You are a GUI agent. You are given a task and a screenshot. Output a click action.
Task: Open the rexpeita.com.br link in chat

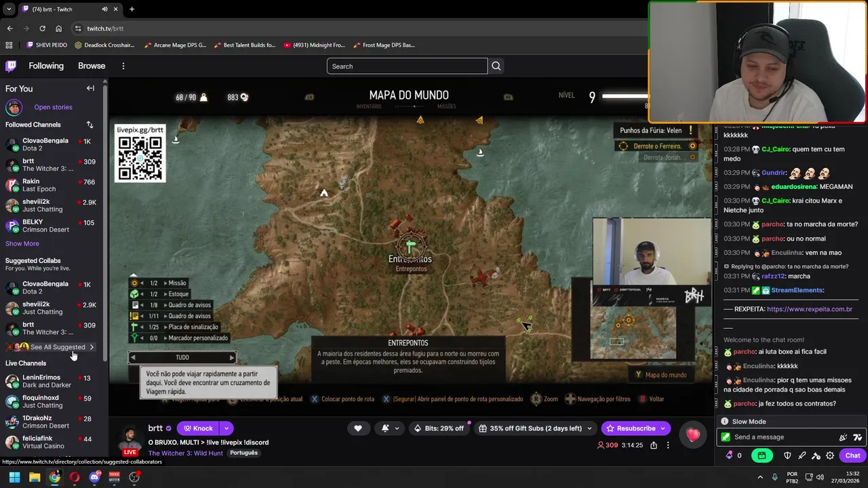[810, 309]
